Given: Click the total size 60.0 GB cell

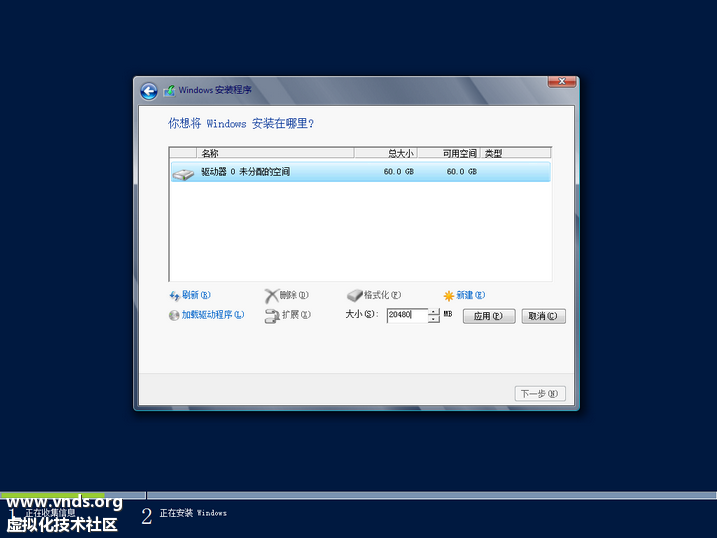Looking at the screenshot, I should pos(398,172).
